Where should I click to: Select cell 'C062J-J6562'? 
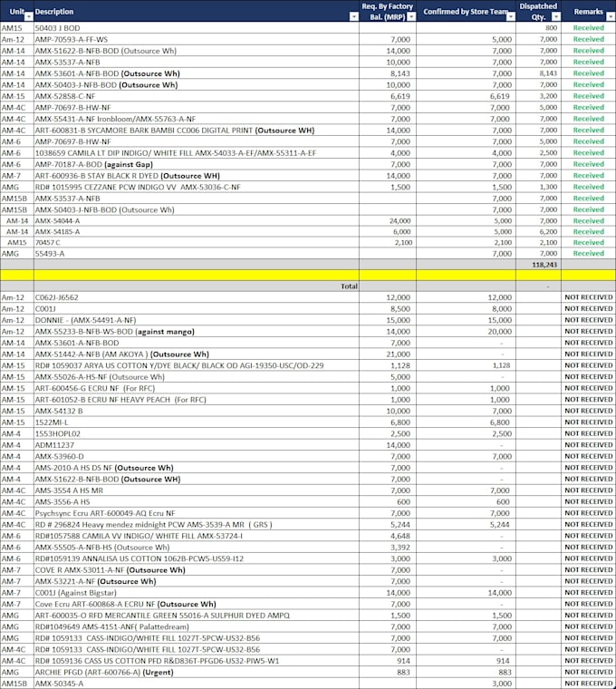[197, 297]
